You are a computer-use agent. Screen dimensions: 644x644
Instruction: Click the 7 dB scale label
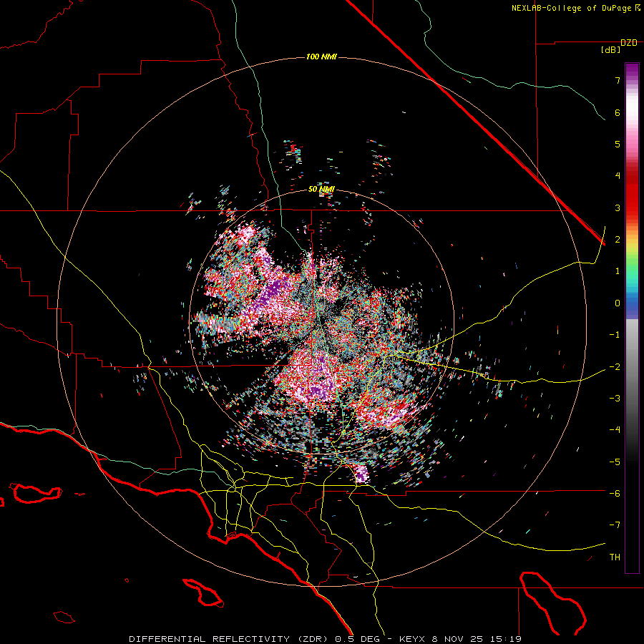618,80
